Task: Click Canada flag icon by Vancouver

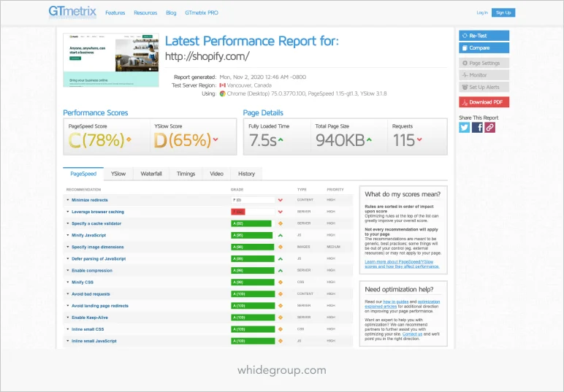Action: (223, 85)
